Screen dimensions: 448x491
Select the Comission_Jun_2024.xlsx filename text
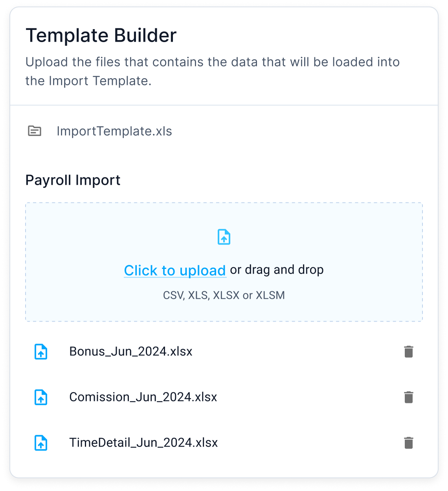[x=143, y=397]
